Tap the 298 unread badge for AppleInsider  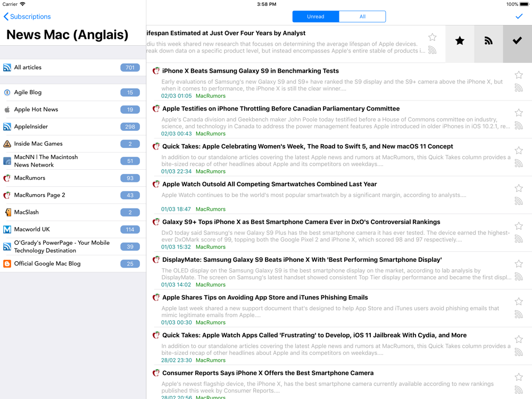[x=130, y=127]
